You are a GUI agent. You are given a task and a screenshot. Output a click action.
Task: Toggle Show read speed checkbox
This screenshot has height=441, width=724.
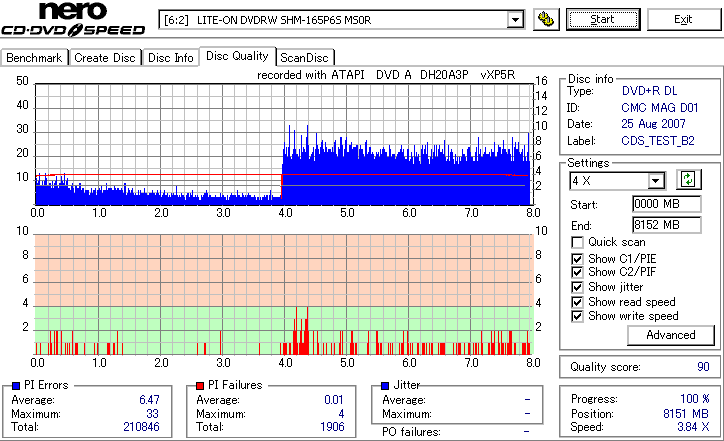pos(577,302)
